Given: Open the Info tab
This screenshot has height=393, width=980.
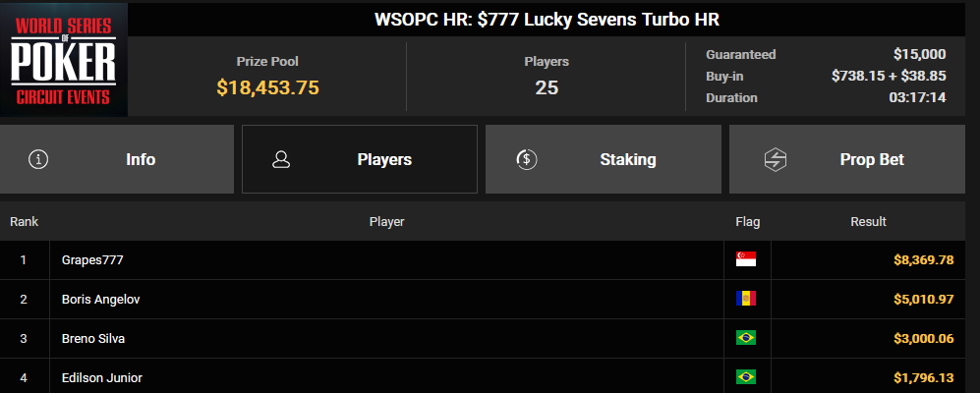Looking at the screenshot, I should pyautogui.click(x=117, y=159).
